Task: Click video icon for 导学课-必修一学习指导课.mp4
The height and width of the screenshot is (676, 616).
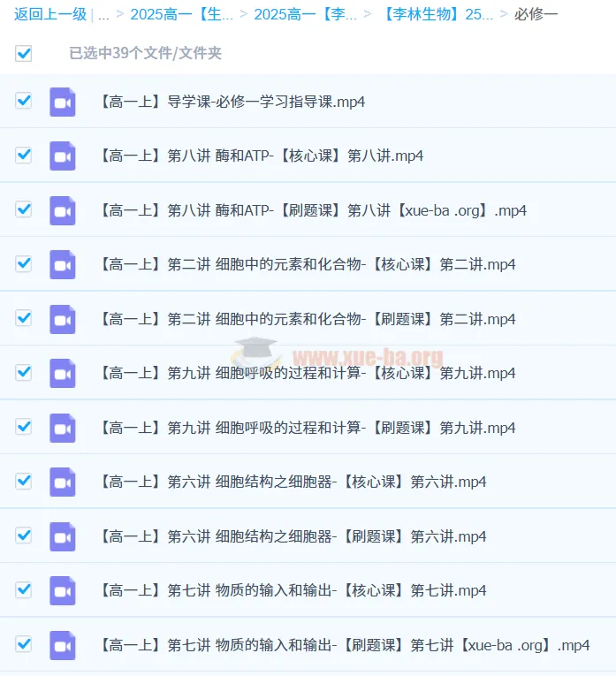Action: 63,102
